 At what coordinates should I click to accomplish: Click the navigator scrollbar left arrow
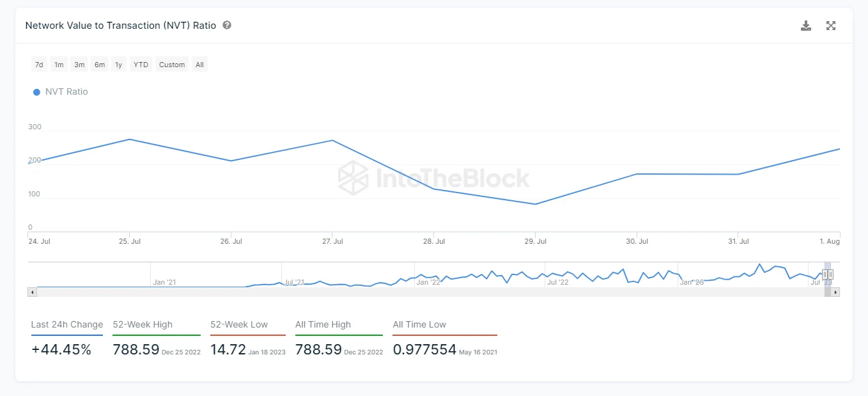tap(33, 292)
